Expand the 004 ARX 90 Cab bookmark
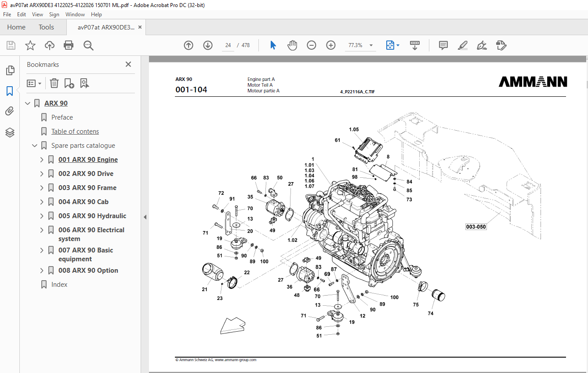588x373 pixels. (42, 202)
